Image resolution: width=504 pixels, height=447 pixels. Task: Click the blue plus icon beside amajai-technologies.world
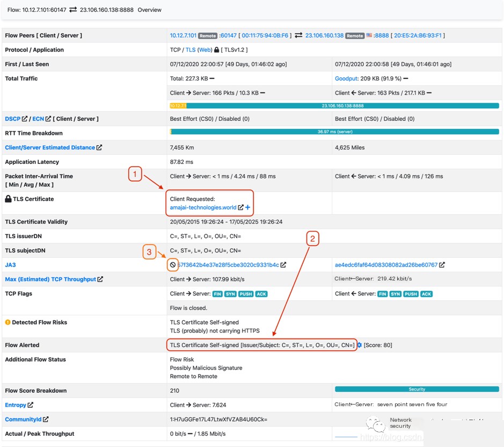(x=247, y=207)
